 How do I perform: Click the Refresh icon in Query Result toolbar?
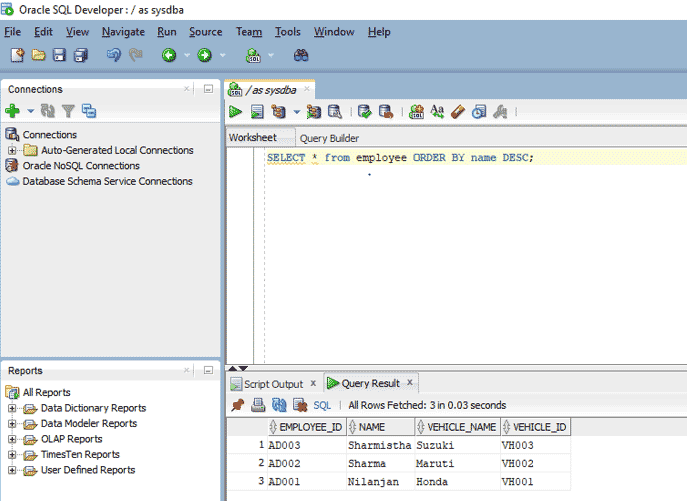[279, 405]
